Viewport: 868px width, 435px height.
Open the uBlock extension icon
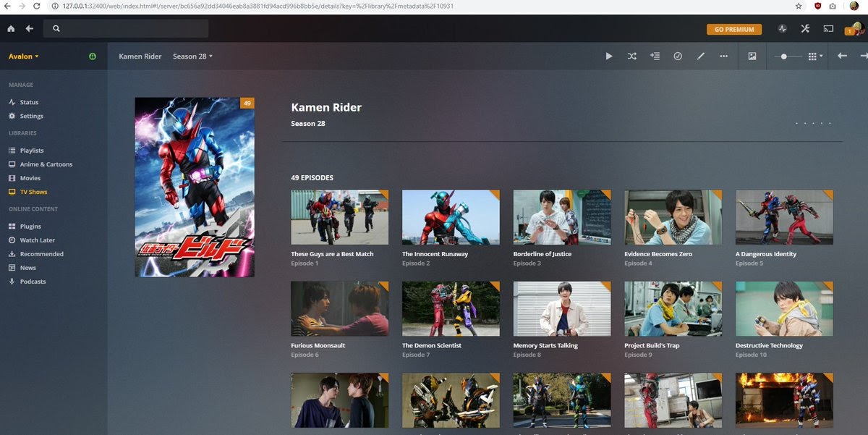tap(817, 6)
